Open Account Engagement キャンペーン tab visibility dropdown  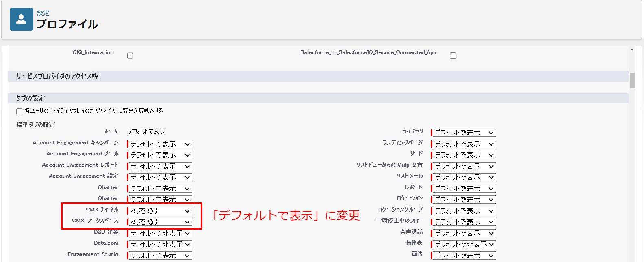click(x=160, y=144)
